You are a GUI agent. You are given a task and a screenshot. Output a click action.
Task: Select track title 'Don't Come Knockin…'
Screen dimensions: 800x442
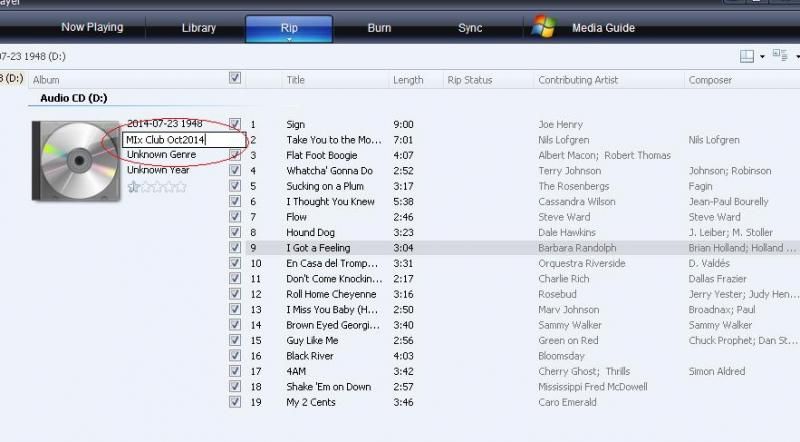pos(334,279)
